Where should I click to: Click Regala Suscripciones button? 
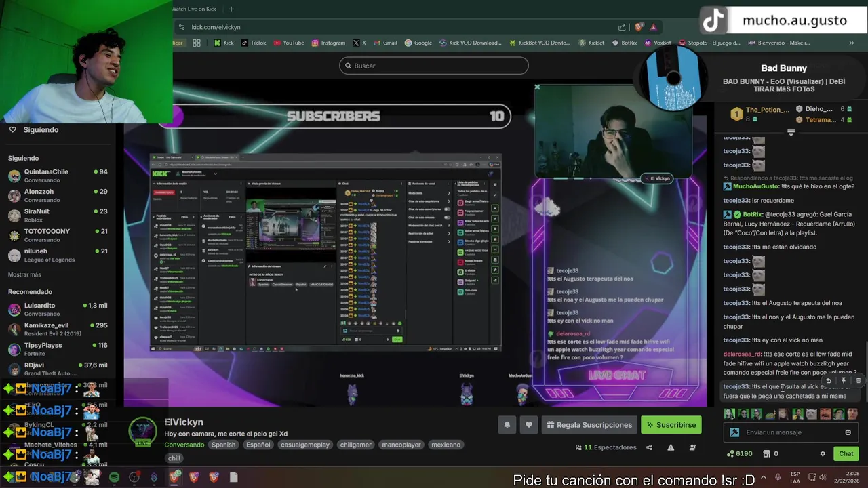point(588,425)
